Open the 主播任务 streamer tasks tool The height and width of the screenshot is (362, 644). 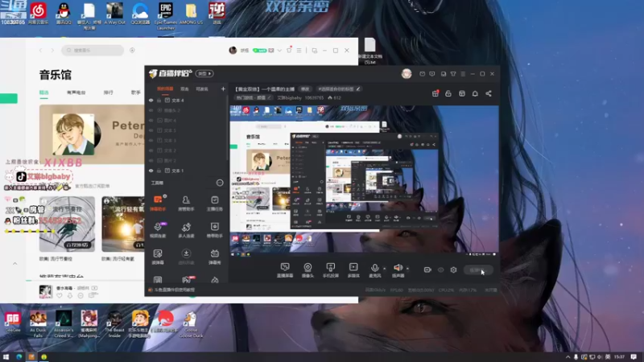[214, 203]
